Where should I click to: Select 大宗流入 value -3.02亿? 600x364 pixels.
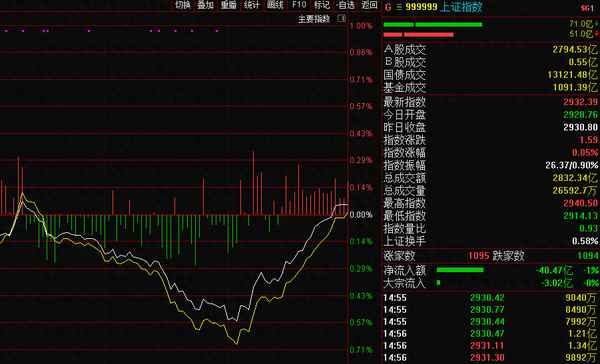[x=557, y=283]
